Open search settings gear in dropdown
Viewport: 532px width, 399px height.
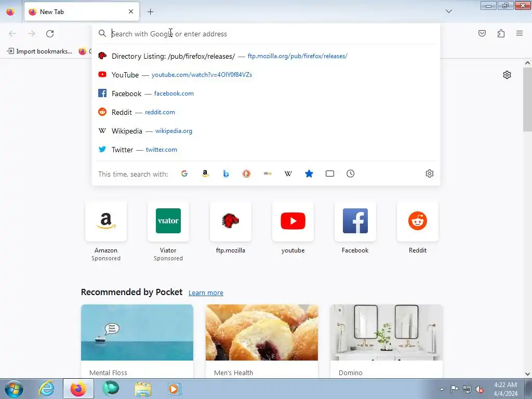click(430, 174)
